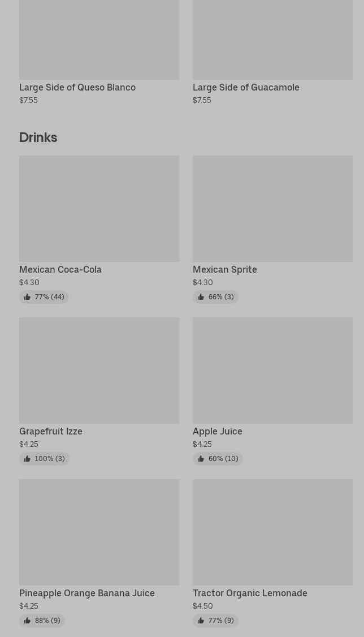Open Pineapple Orange Banana Juice image
The width and height of the screenshot is (364, 637).
[x=99, y=532]
